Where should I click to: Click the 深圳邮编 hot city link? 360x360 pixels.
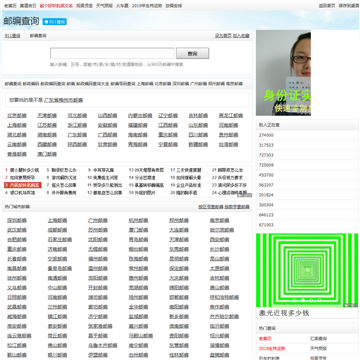(17, 220)
